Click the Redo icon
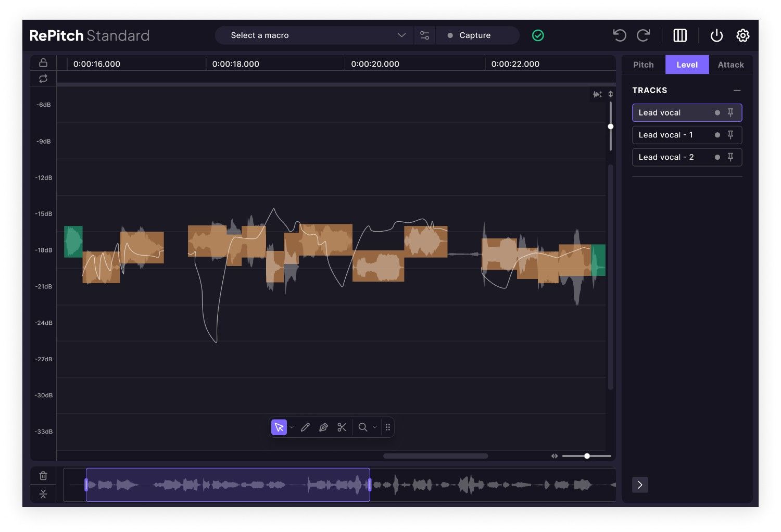The image size is (781, 532). pyautogui.click(x=644, y=35)
